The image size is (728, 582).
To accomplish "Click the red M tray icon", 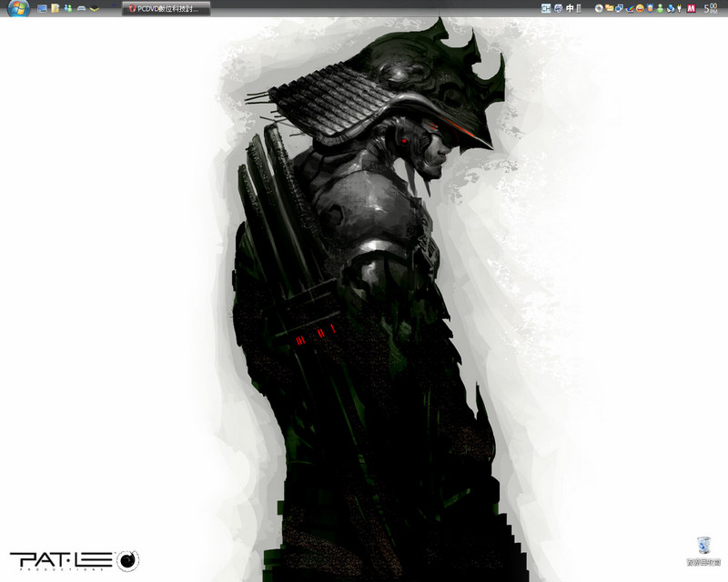I will [x=691, y=8].
